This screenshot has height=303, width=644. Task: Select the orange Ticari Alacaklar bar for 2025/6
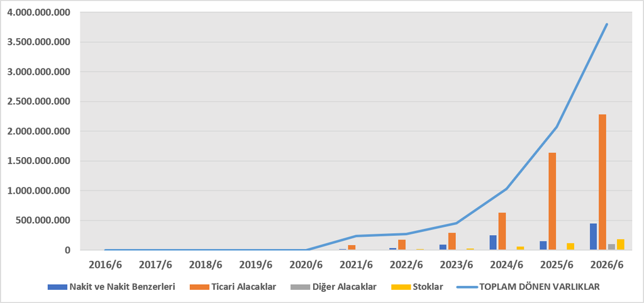tap(552, 201)
